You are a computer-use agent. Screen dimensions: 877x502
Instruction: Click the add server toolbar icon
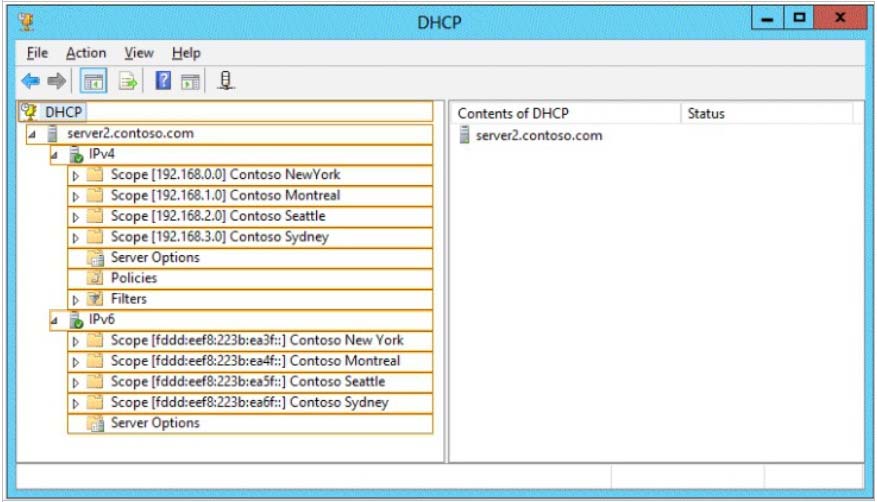coord(225,80)
